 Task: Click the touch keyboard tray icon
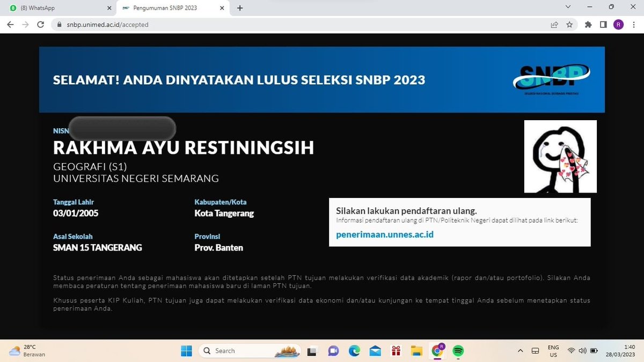(535, 351)
